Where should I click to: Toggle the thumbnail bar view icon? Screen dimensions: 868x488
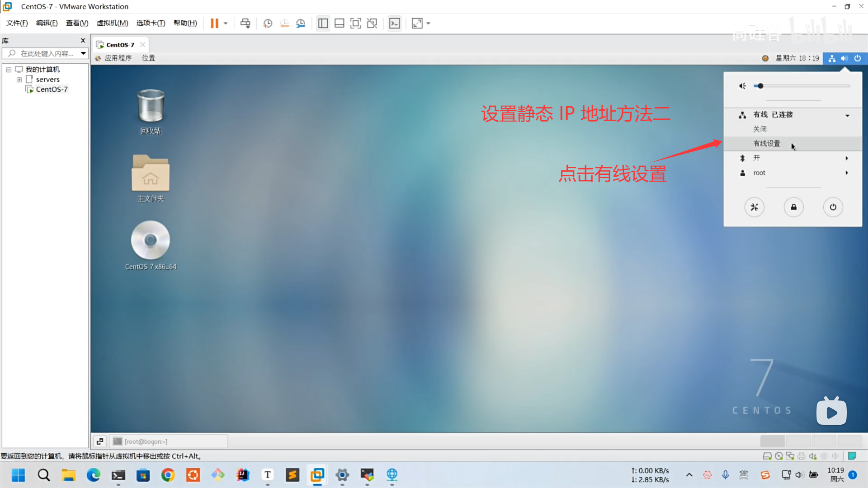[340, 23]
